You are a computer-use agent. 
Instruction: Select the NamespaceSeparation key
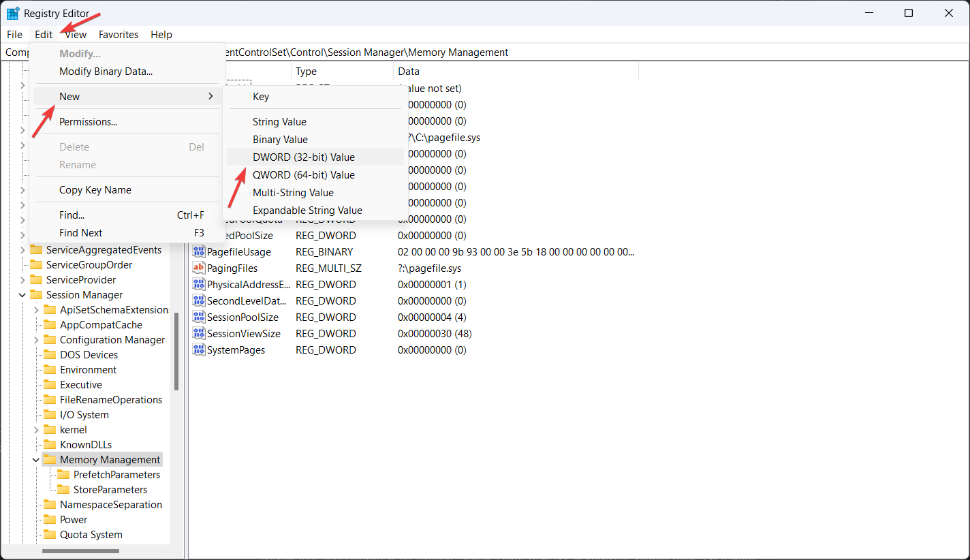(x=111, y=505)
